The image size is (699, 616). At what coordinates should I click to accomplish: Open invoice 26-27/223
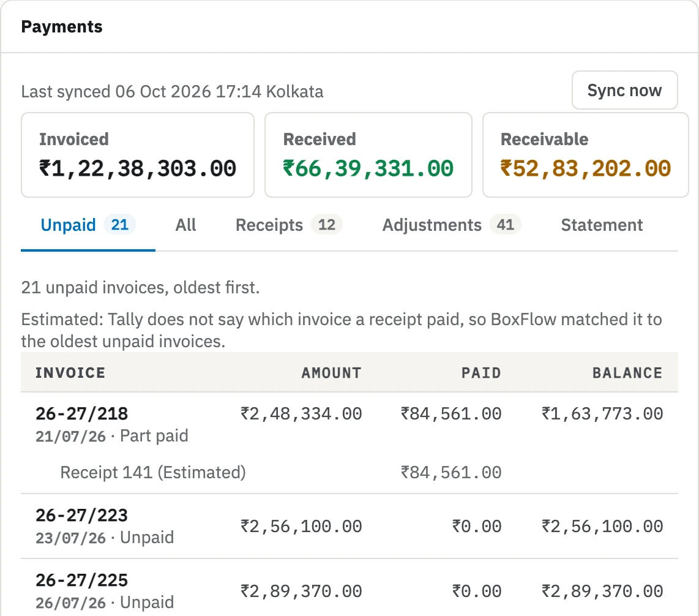[82, 516]
